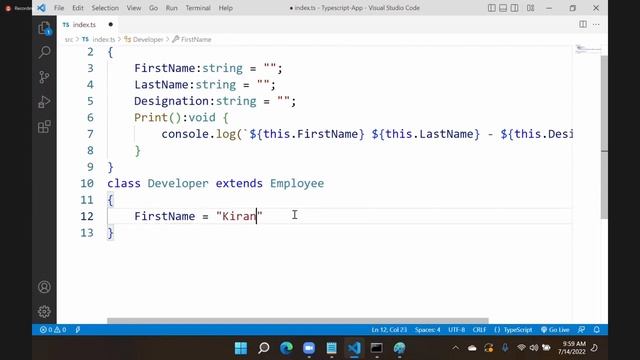Open clock showing 9:59 AM
Image resolution: width=640 pixels, height=360 pixels.
[x=571, y=348]
